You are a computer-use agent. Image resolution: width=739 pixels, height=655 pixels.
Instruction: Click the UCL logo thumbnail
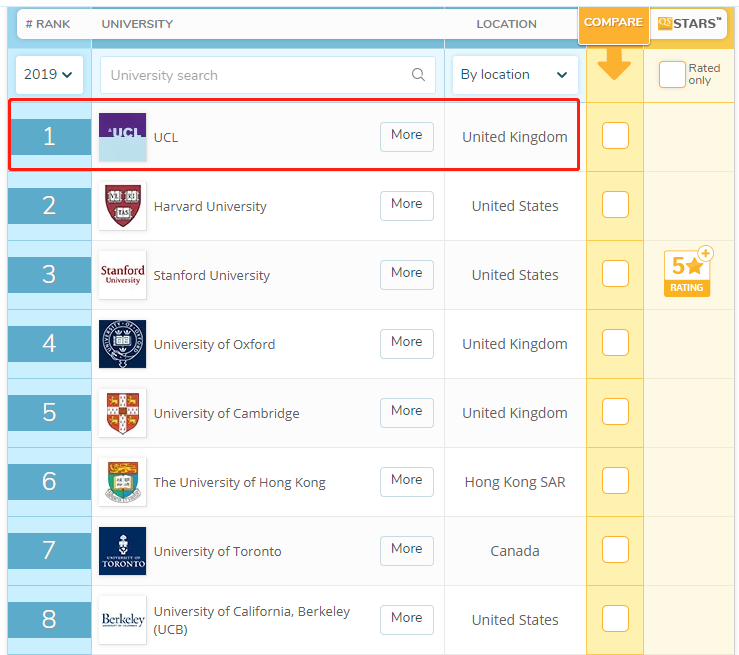point(123,137)
